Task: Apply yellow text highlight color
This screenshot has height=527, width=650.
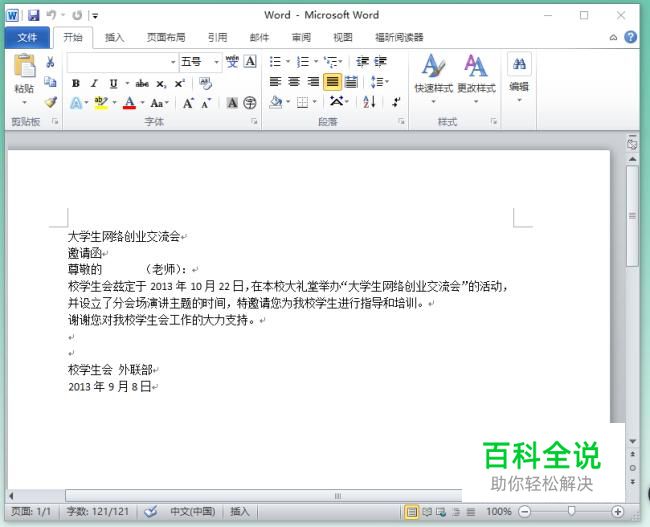Action: [x=101, y=103]
